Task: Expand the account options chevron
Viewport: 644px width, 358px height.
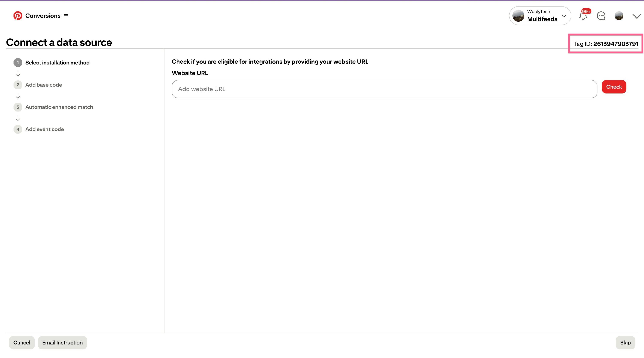Action: pyautogui.click(x=636, y=16)
